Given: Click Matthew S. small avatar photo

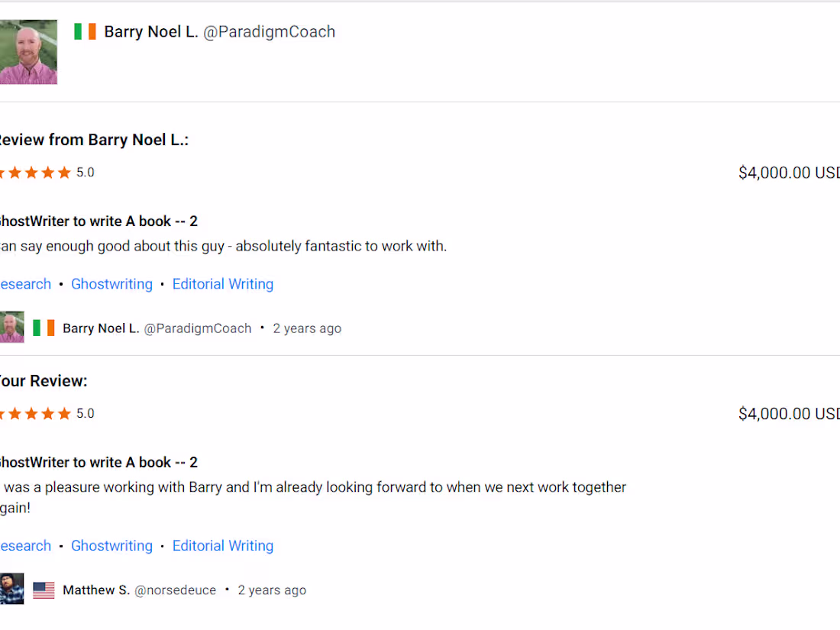Looking at the screenshot, I should [x=11, y=589].
